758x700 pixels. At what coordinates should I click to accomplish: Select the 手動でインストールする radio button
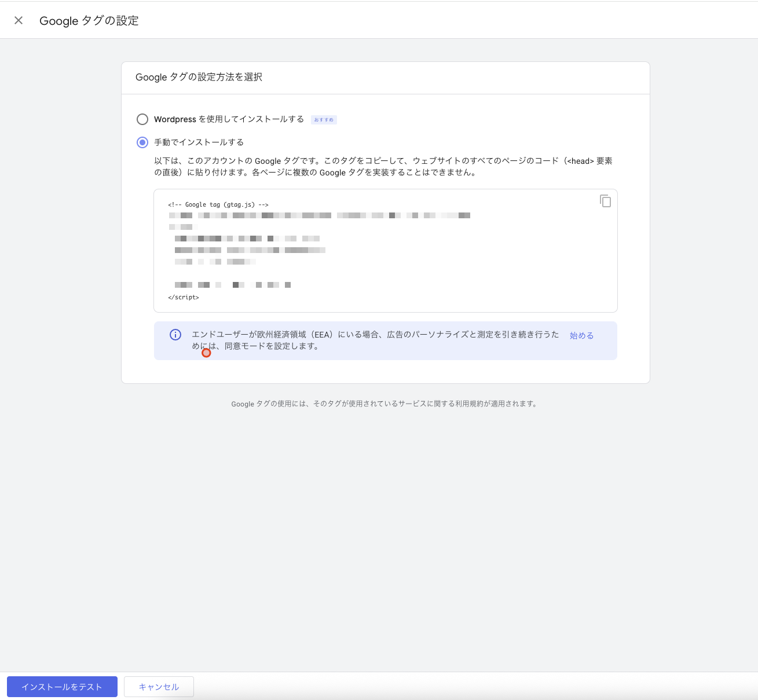point(142,142)
